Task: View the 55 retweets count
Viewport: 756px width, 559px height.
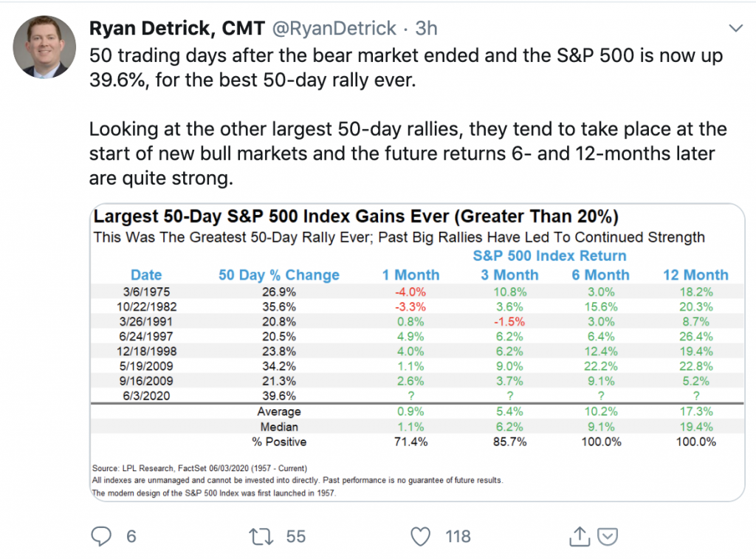Action: coord(296,536)
